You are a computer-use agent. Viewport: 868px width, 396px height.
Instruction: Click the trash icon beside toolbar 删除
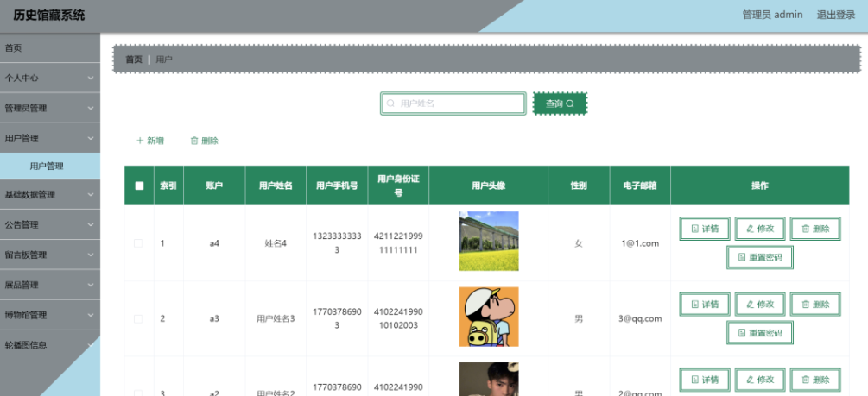(x=194, y=141)
